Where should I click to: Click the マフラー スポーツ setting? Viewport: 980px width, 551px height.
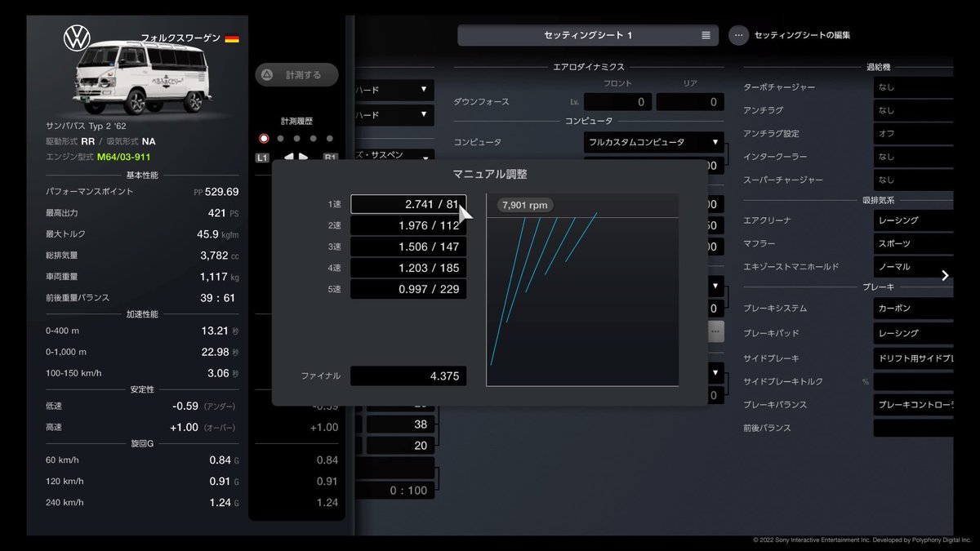point(914,242)
